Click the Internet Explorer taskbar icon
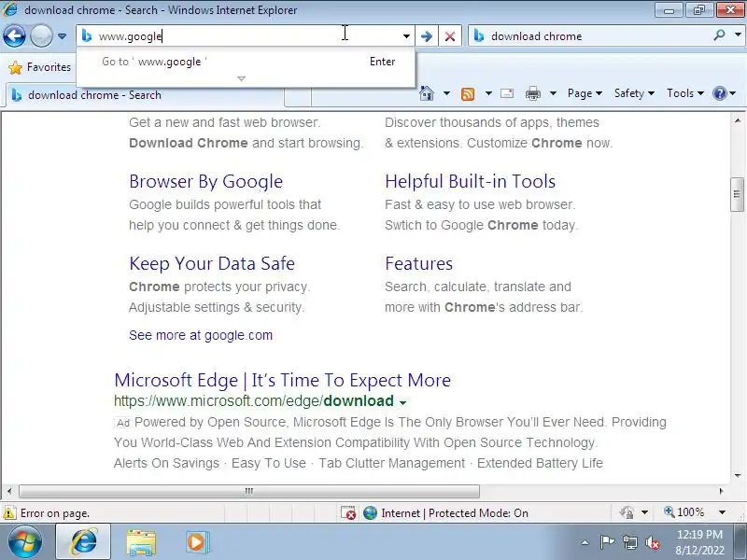The image size is (747, 560). [84, 542]
